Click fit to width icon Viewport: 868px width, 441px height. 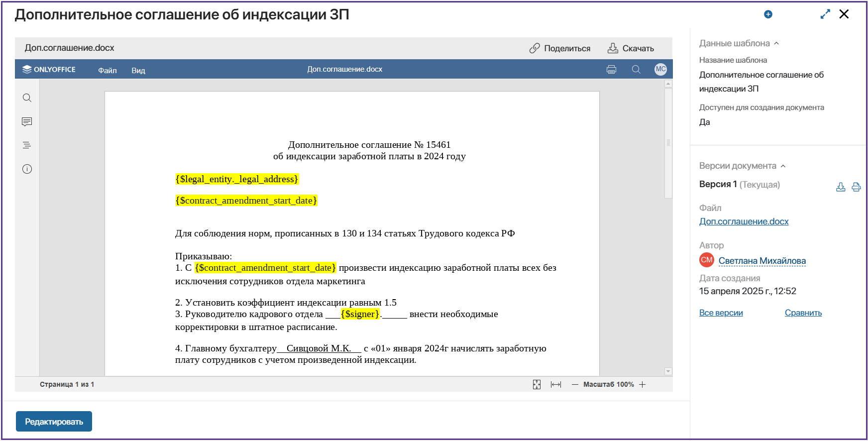coord(556,385)
